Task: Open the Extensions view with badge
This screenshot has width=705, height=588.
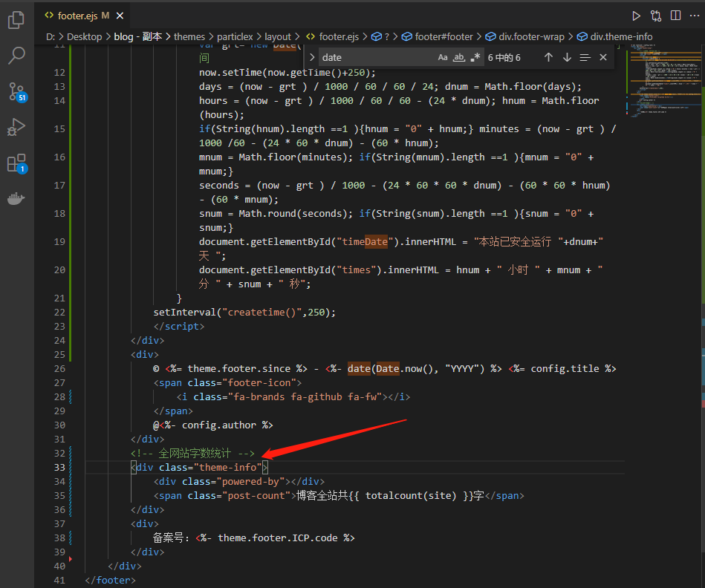Action: tap(17, 163)
